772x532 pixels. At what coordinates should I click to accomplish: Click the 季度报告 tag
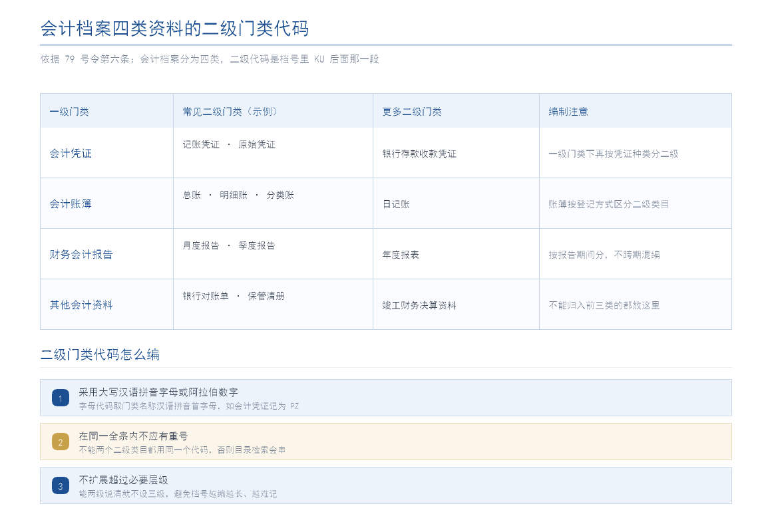(x=256, y=245)
